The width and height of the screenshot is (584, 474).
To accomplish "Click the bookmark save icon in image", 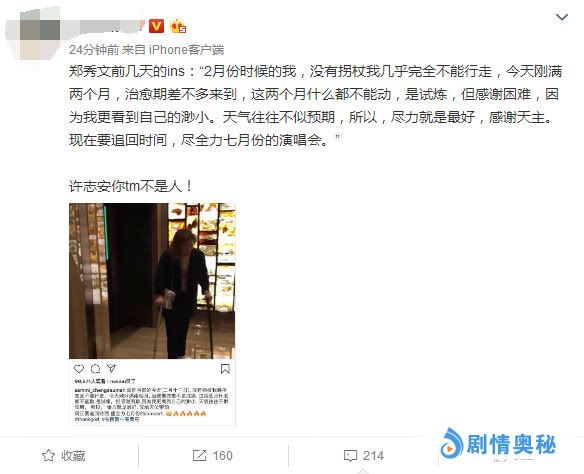I will coord(225,369).
